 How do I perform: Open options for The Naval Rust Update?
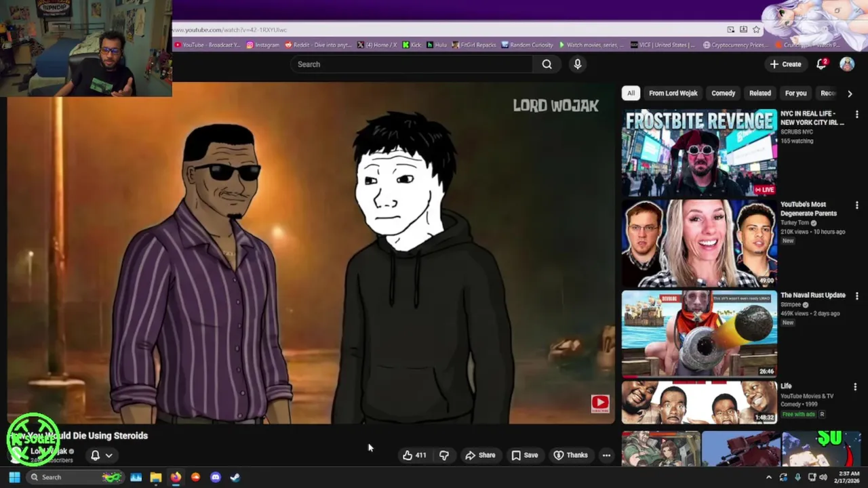click(856, 296)
